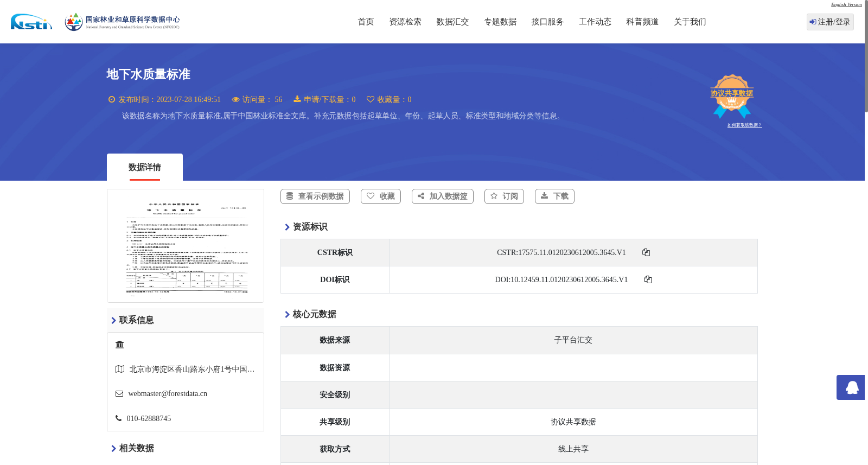
Task: Click the DOI:10.12459.11 identifier value
Action: click(561, 279)
